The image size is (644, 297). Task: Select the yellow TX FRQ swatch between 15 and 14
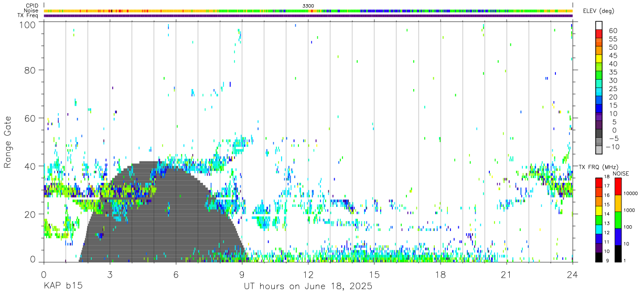click(x=599, y=210)
